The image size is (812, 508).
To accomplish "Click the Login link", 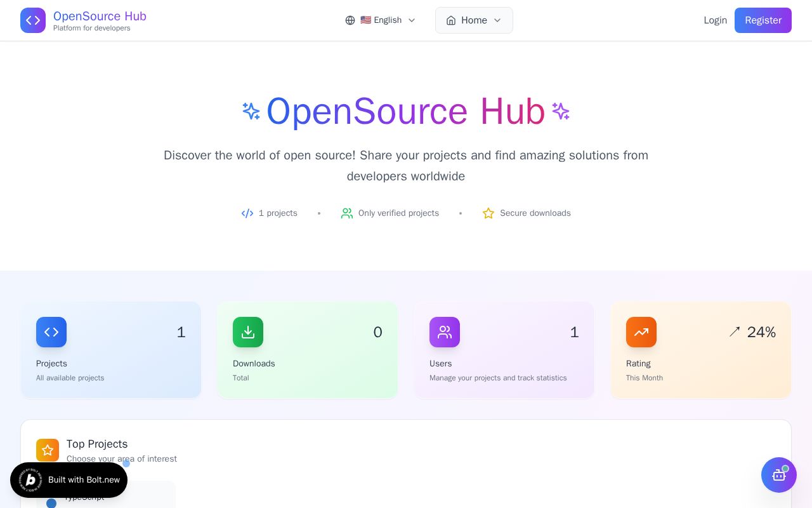I will pyautogui.click(x=715, y=20).
